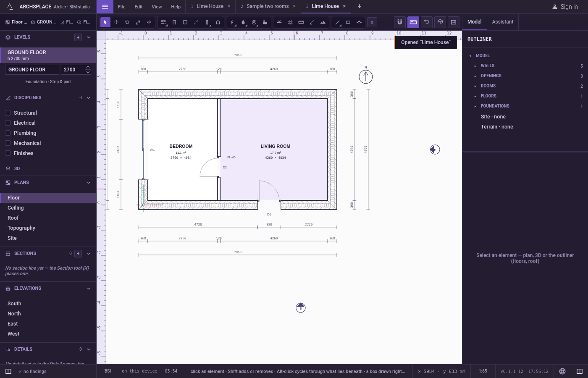Screen dimensions: 588x378
Task: Open the globe language icon
Action: [x=562, y=371]
